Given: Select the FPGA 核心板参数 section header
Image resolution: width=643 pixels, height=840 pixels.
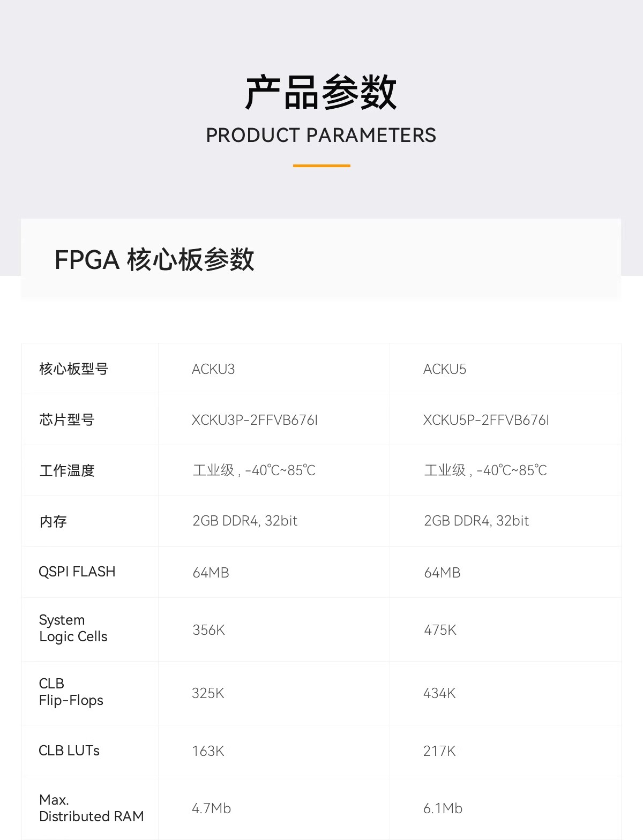Looking at the screenshot, I should (154, 260).
